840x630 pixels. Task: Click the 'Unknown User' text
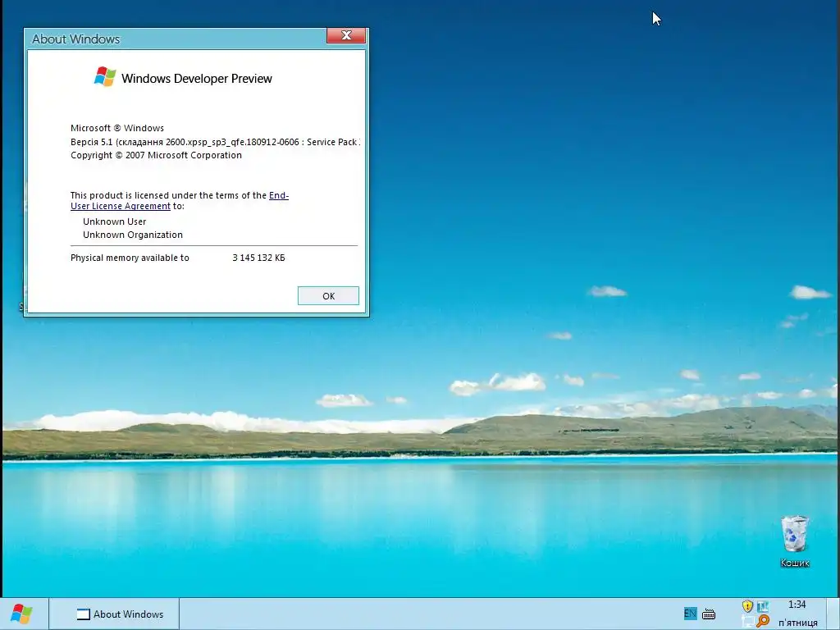[x=115, y=221]
